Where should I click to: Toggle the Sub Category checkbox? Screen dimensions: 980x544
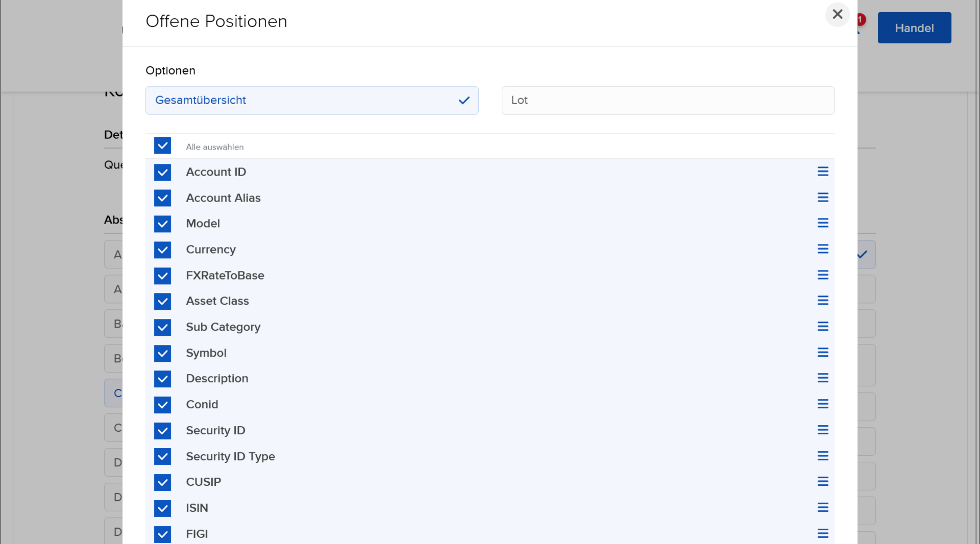click(x=162, y=327)
